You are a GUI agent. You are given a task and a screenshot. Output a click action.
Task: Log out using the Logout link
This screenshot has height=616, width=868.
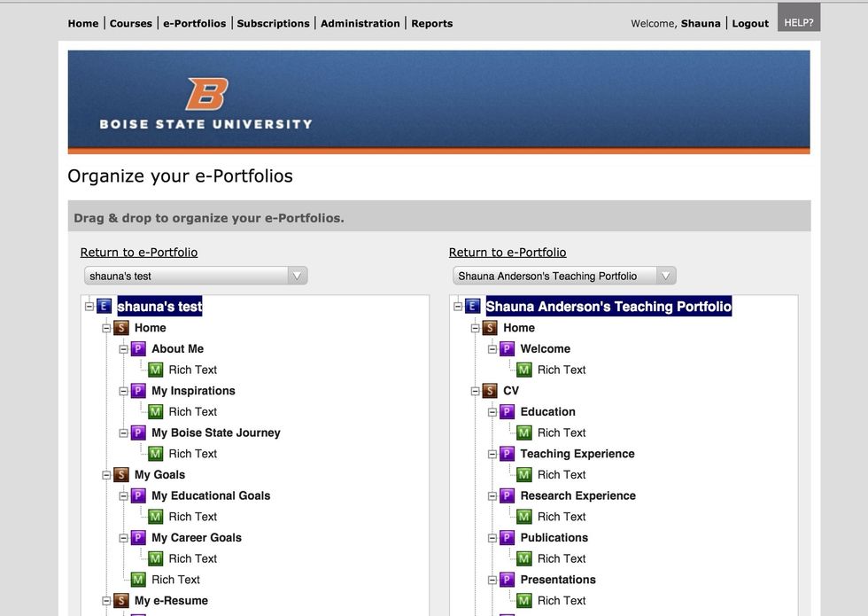pyautogui.click(x=749, y=23)
